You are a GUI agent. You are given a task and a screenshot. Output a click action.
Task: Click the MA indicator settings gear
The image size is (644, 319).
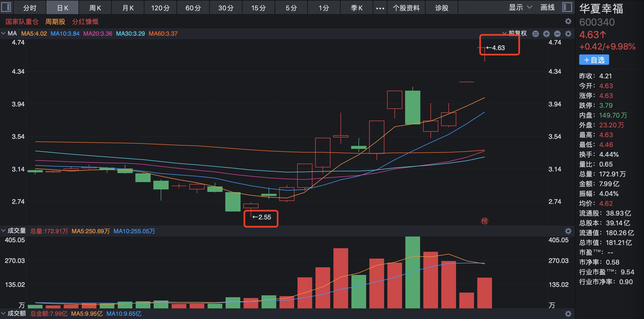coord(568,34)
